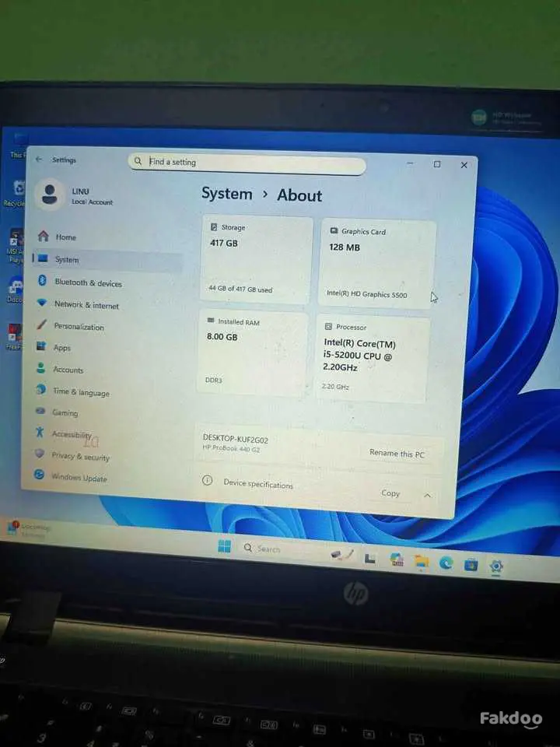Click the Intel(R) HD Graphics 5500 text
This screenshot has width=560, height=747.
(366, 294)
